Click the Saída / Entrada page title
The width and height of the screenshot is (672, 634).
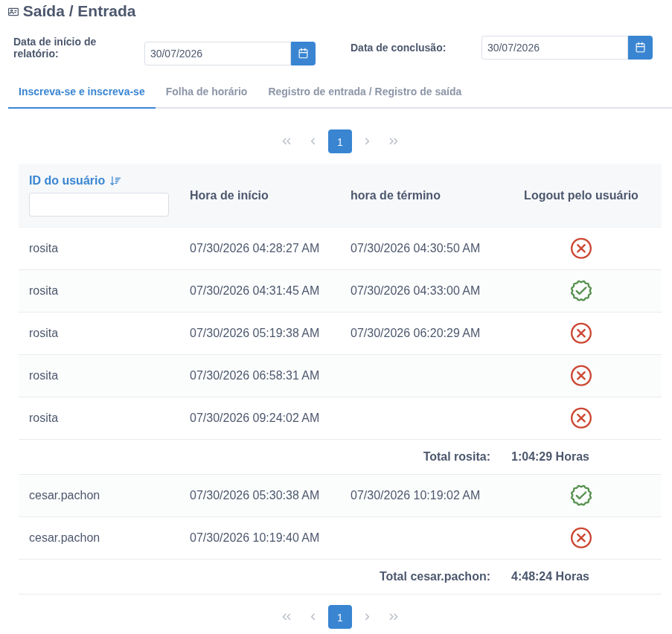80,12
